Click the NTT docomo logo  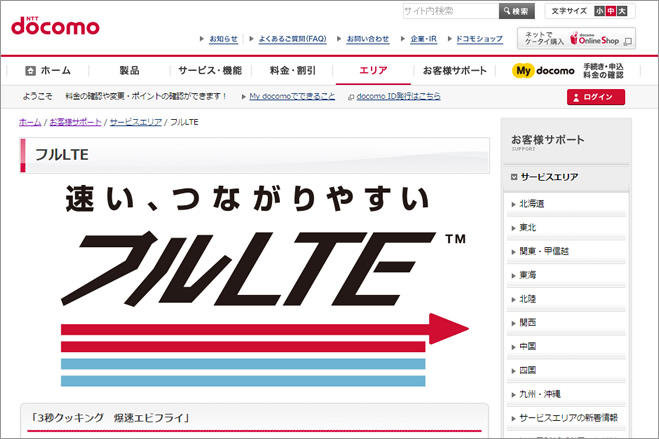click(55, 26)
